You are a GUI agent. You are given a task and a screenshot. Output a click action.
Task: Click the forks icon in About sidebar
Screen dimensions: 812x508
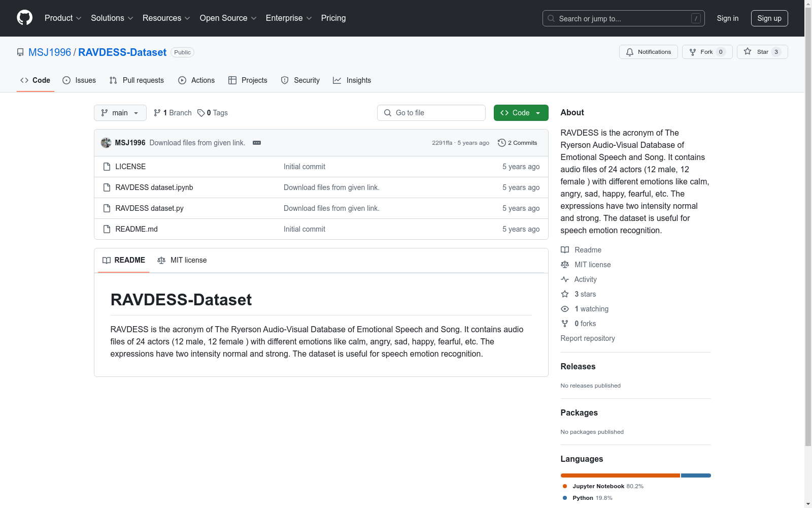565,324
